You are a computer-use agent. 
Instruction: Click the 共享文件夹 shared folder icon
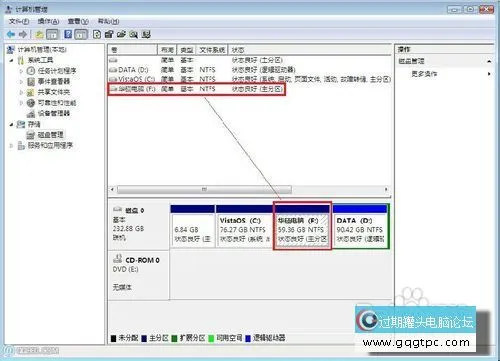(31, 92)
